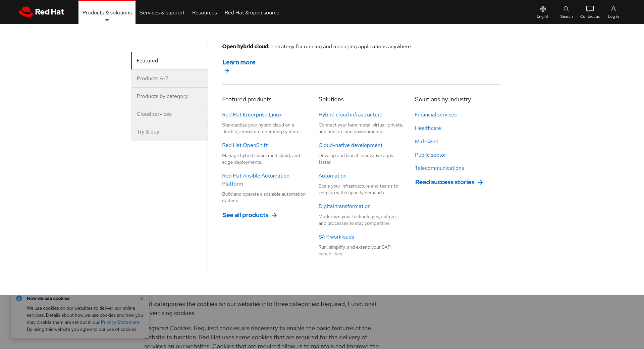Click the Red Hat logo
Viewport: 644px width, 349px height.
pos(41,12)
